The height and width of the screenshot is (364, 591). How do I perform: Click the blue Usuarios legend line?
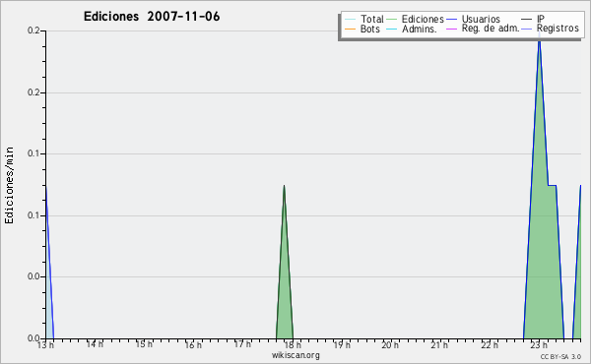pos(451,20)
